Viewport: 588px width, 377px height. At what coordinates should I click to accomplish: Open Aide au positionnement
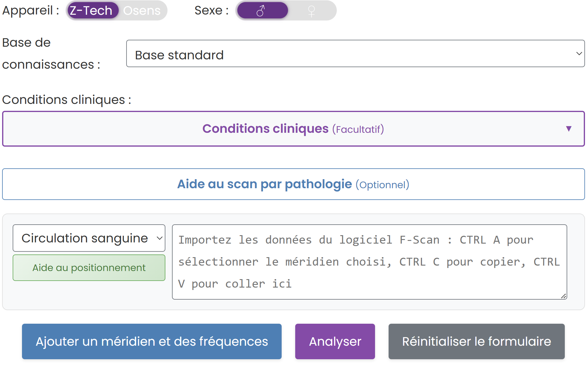point(89,267)
